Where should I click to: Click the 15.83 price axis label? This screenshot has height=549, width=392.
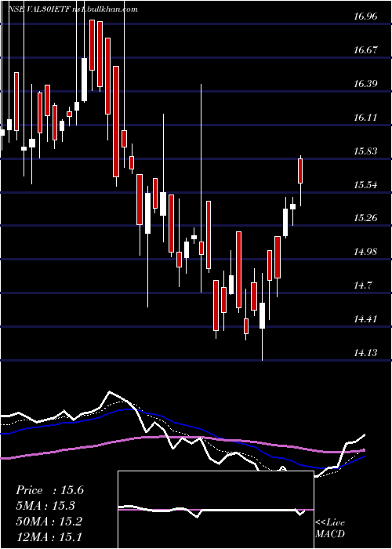click(x=365, y=151)
